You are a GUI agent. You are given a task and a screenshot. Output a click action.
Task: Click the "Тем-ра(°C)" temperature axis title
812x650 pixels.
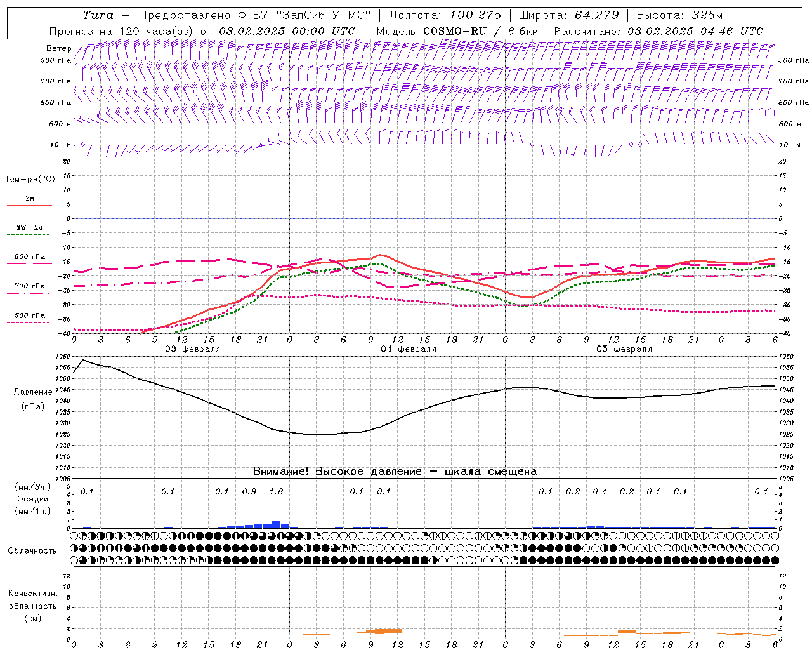click(x=30, y=180)
